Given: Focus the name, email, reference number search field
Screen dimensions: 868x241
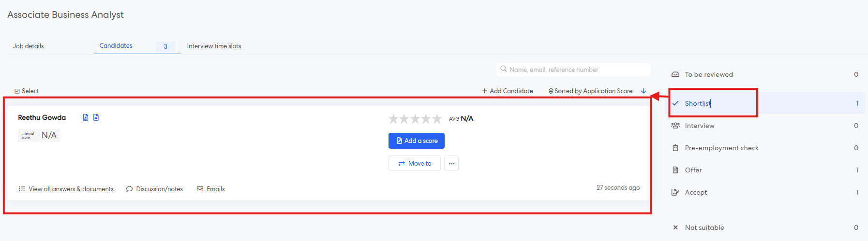Looking at the screenshot, I should [576, 70].
